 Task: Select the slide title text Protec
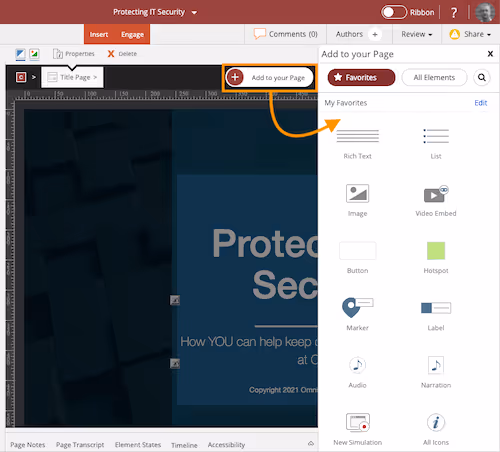[x=265, y=244]
